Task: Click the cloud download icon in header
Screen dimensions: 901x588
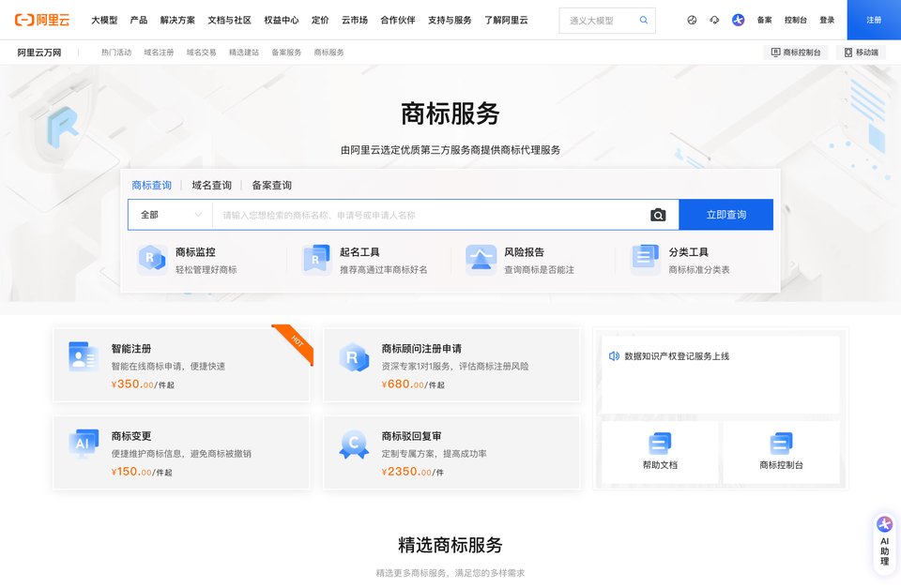Action: tap(714, 20)
